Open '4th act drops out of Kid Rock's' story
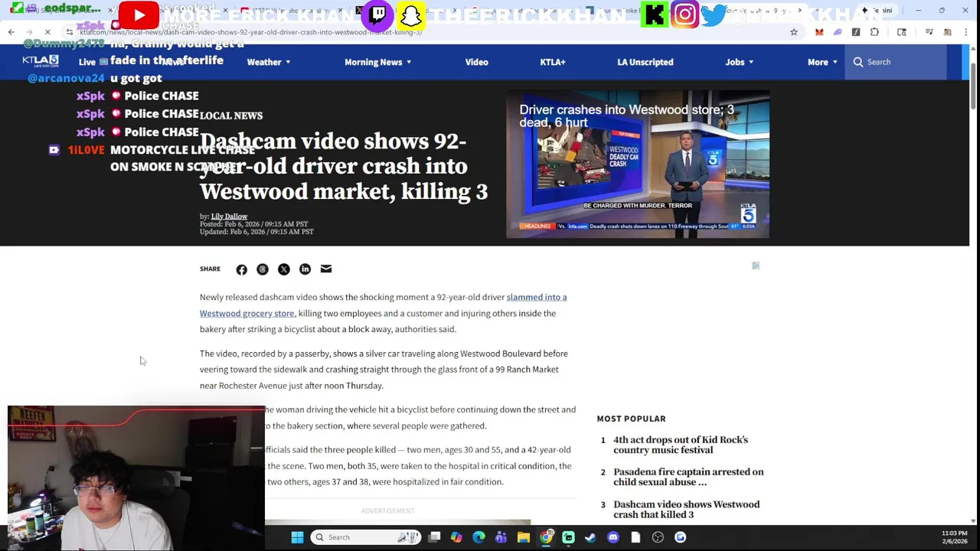The width and height of the screenshot is (980, 551). click(x=681, y=445)
